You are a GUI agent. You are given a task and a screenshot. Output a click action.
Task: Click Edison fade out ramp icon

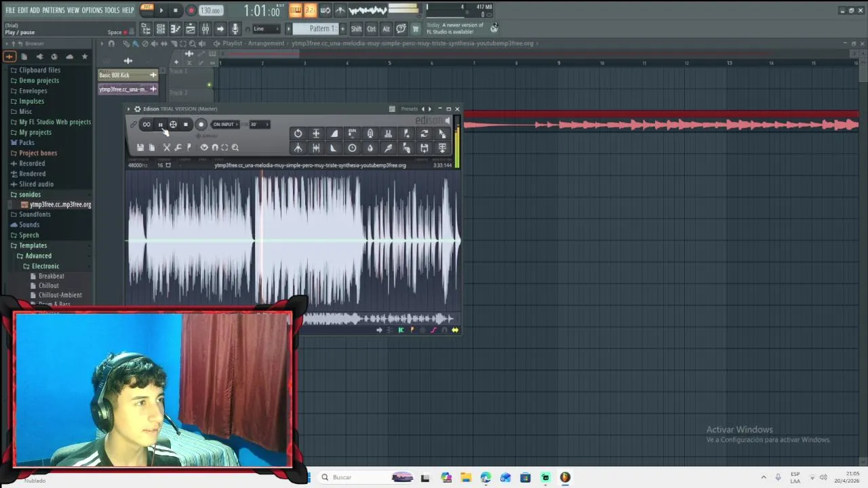334,148
